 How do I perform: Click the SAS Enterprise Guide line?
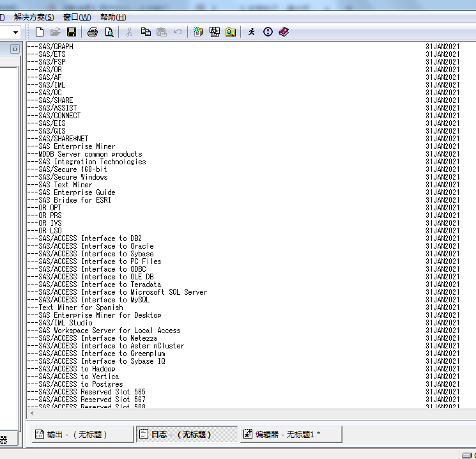[71, 192]
